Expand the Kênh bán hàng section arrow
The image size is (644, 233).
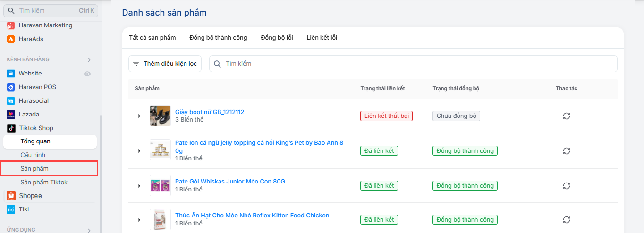(x=89, y=60)
